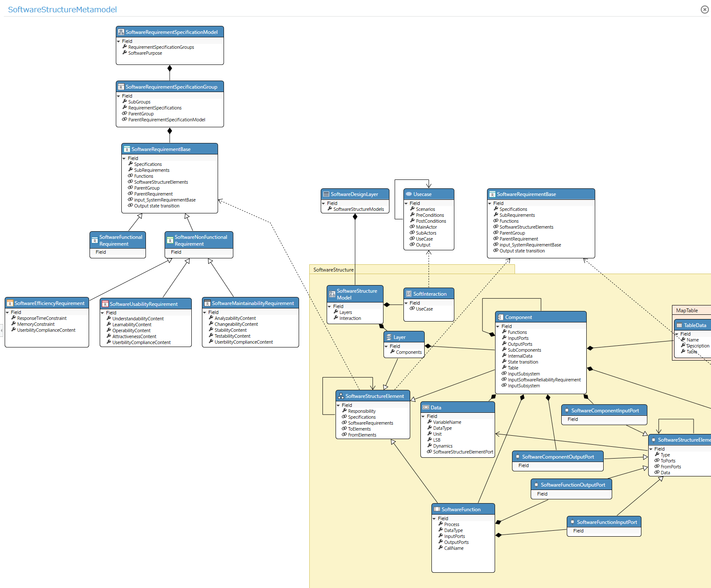Click the SoftwareRequirementSpecificationModel class icon

pos(121,32)
